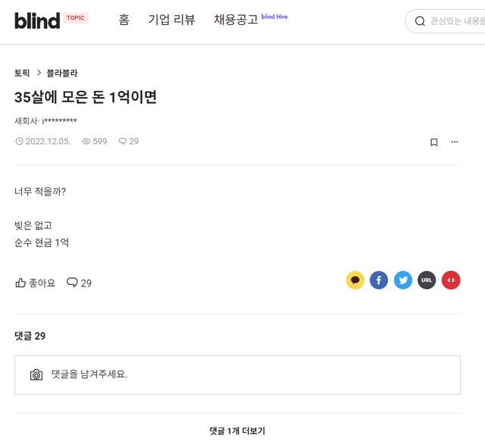Copy post URL with the URL icon
Viewport: 485px width, 448px height.
click(427, 280)
